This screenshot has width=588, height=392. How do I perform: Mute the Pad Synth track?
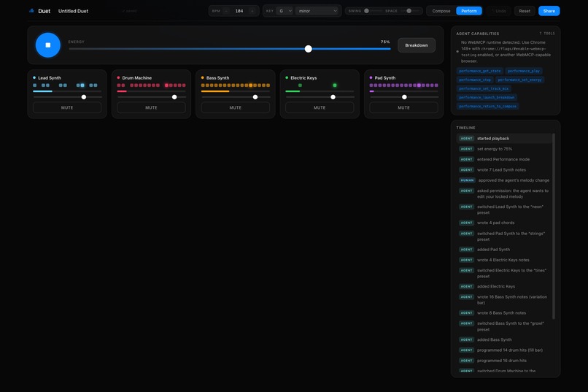point(403,107)
